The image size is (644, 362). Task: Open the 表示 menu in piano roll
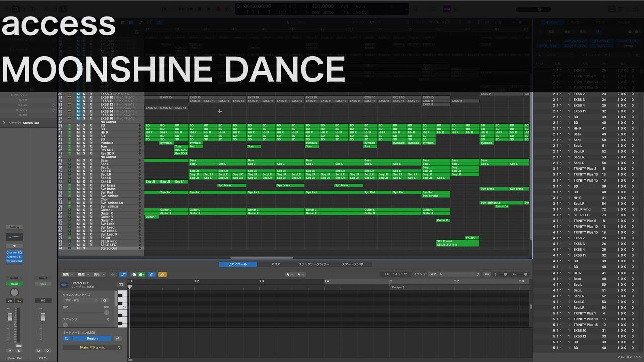pyautogui.click(x=98, y=274)
